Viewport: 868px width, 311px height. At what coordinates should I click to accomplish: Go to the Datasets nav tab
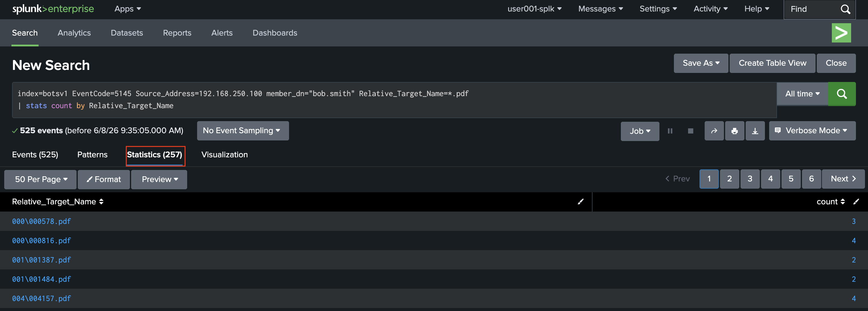click(x=127, y=33)
